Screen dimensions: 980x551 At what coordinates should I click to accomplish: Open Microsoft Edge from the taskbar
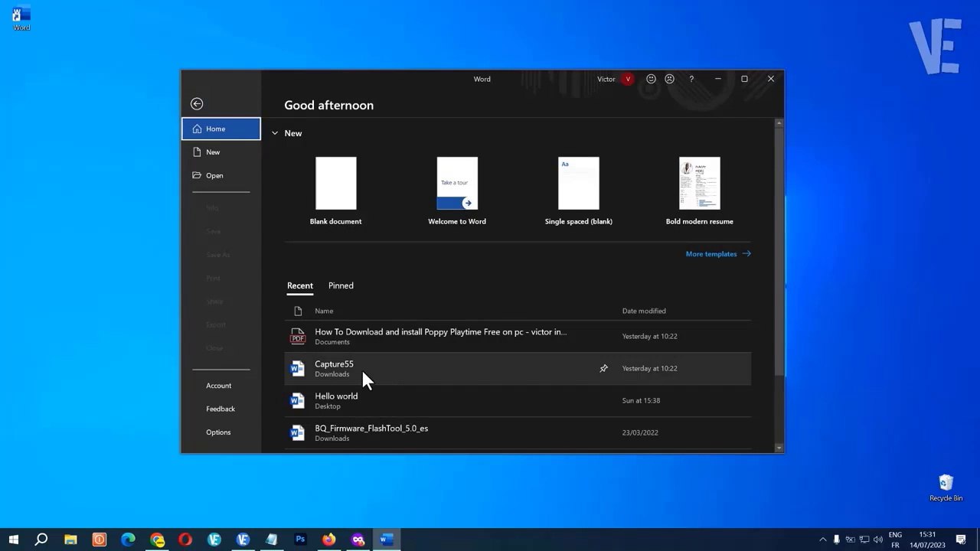(128, 540)
